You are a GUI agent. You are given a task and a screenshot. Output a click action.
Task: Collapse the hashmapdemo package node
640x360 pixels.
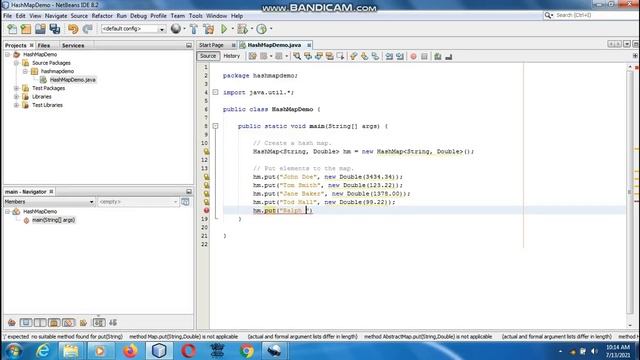click(x=25, y=71)
